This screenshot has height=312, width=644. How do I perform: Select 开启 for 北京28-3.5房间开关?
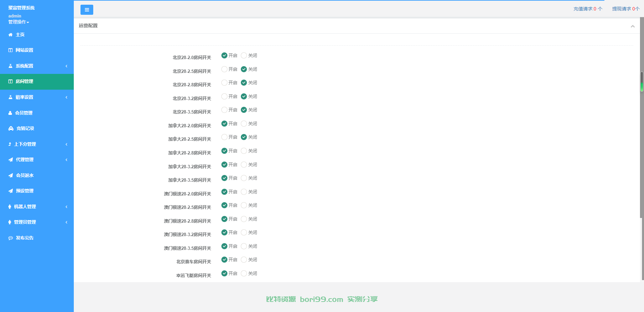224,110
